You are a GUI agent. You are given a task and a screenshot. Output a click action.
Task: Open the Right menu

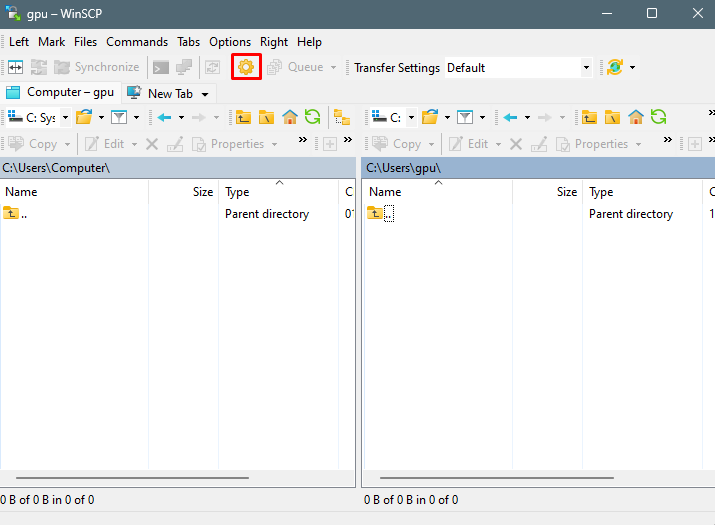(x=274, y=42)
